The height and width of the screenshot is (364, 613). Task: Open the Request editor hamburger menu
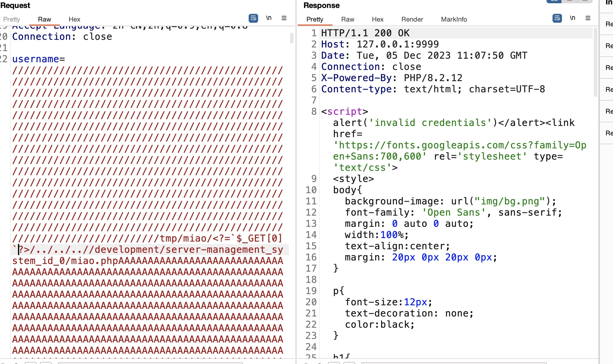(284, 18)
